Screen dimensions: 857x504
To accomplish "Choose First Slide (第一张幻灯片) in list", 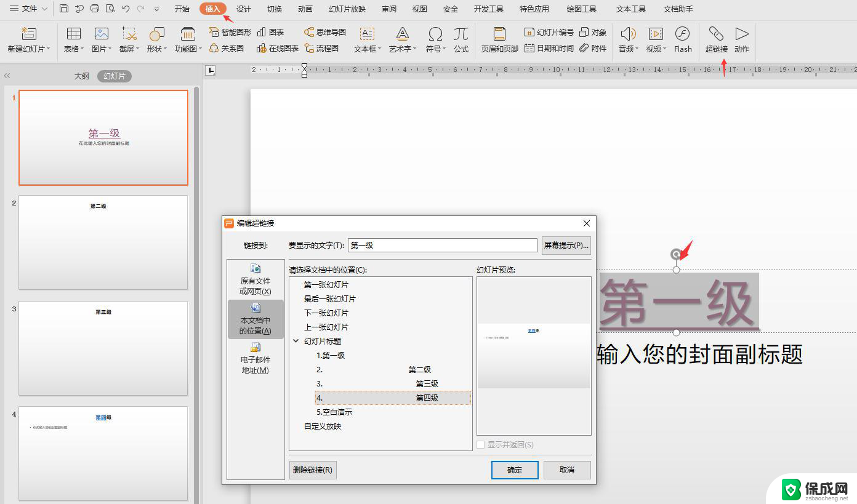I will pos(326,284).
